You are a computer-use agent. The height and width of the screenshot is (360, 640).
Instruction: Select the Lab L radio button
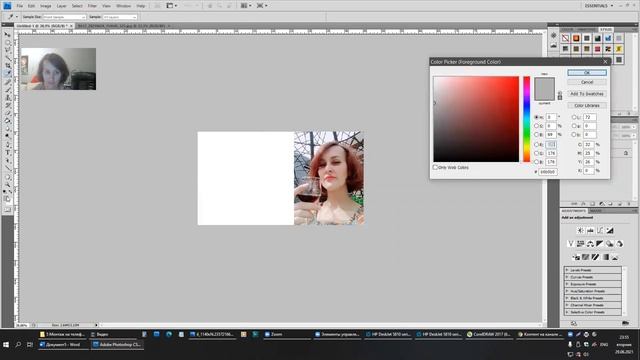tap(574, 117)
